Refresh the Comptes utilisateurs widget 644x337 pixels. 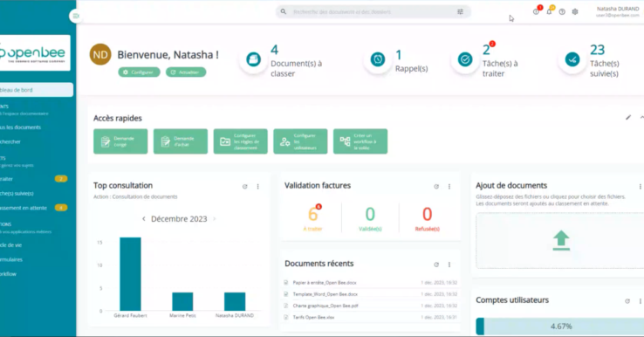click(x=627, y=301)
